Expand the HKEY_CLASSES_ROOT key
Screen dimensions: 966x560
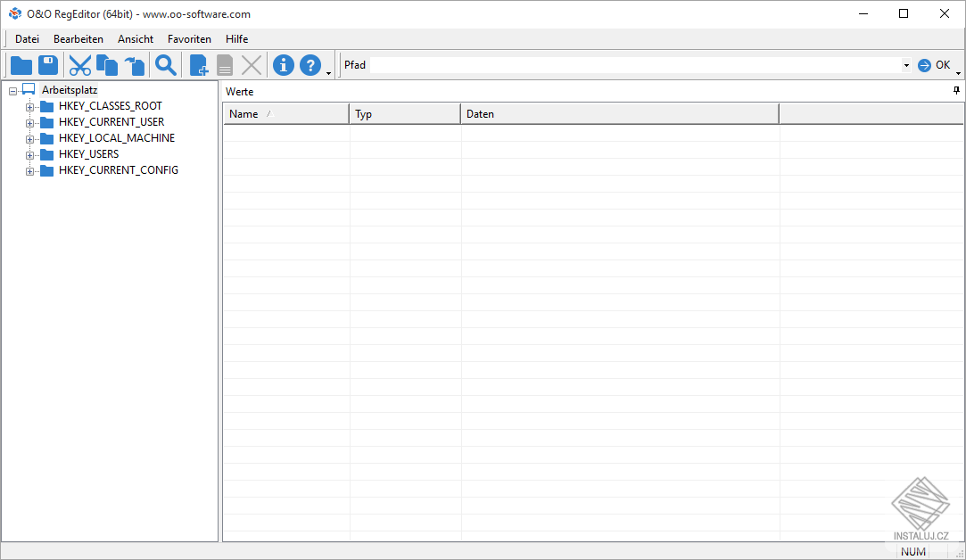29,107
